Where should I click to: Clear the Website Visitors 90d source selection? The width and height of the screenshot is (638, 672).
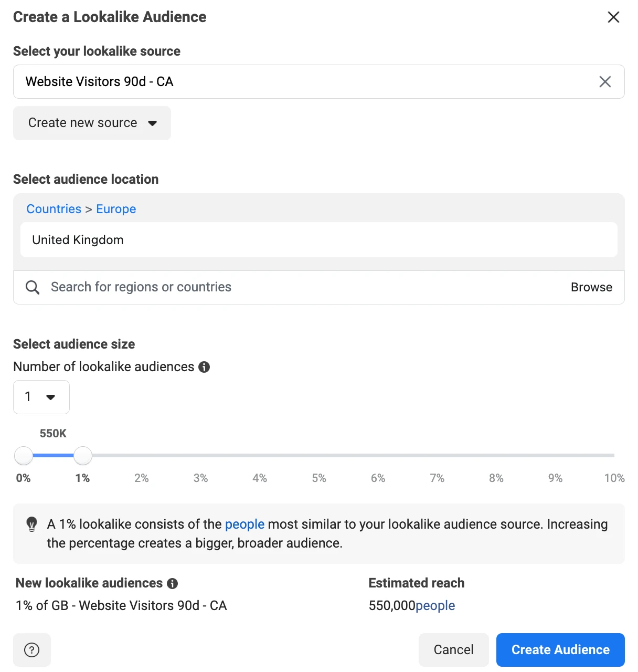click(x=605, y=82)
